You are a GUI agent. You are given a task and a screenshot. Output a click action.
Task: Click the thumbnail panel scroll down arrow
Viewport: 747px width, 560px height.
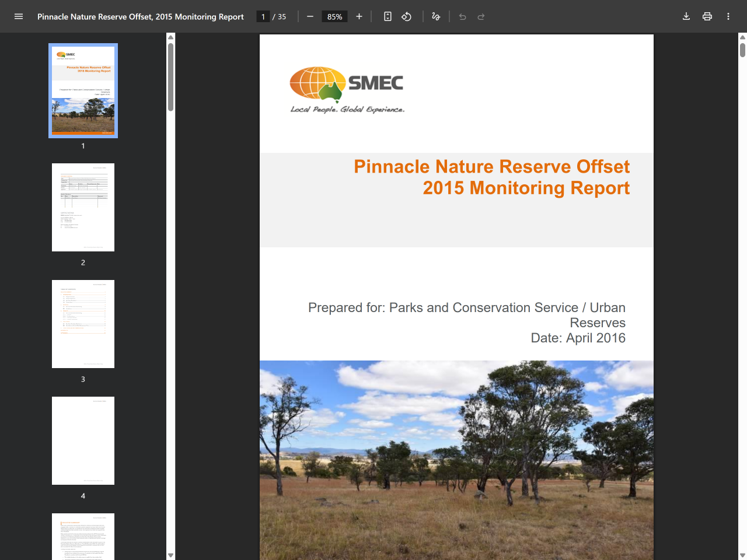(170, 555)
